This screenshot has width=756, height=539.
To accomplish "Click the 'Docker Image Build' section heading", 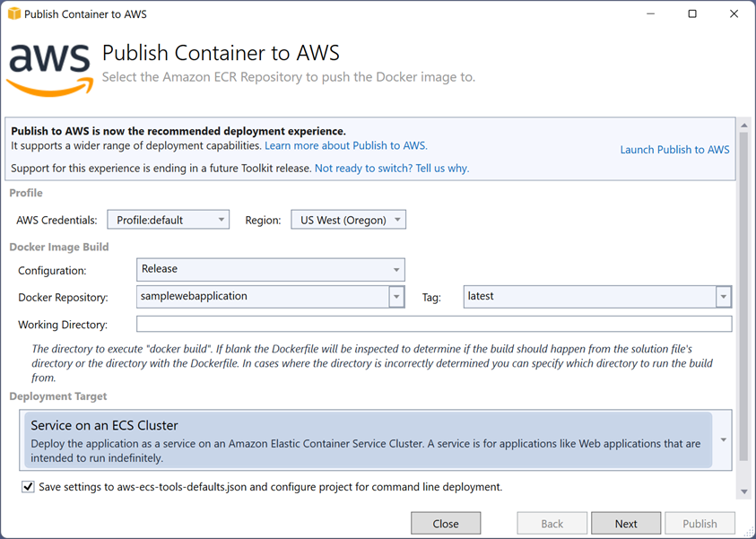I will click(x=59, y=247).
